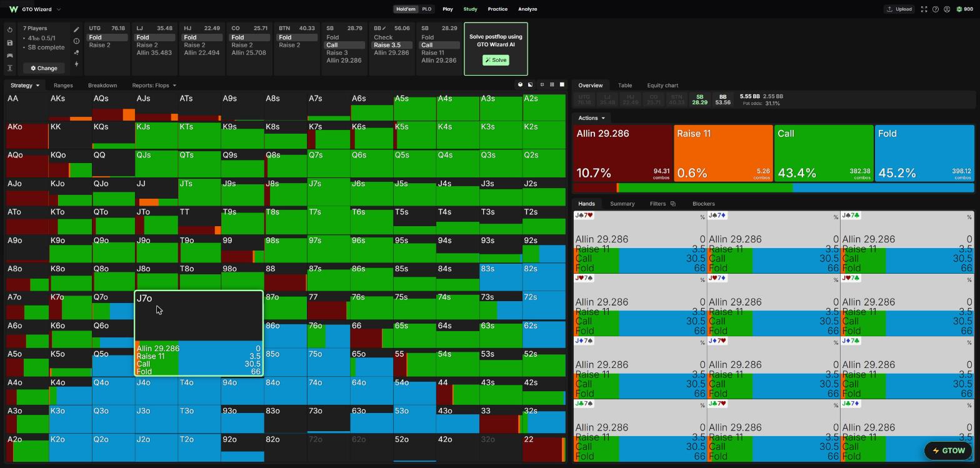Click the chips icon in the setup panel
The width and height of the screenshot is (980, 468).
point(76,52)
